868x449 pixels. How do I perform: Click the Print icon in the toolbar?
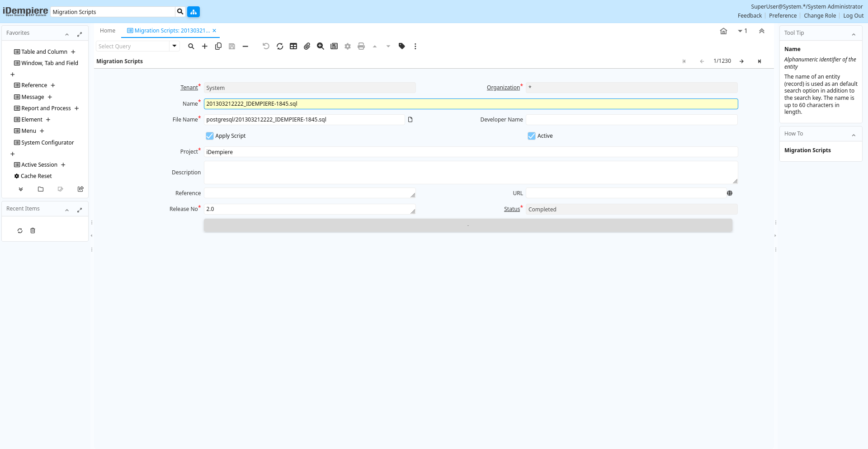pyautogui.click(x=361, y=46)
